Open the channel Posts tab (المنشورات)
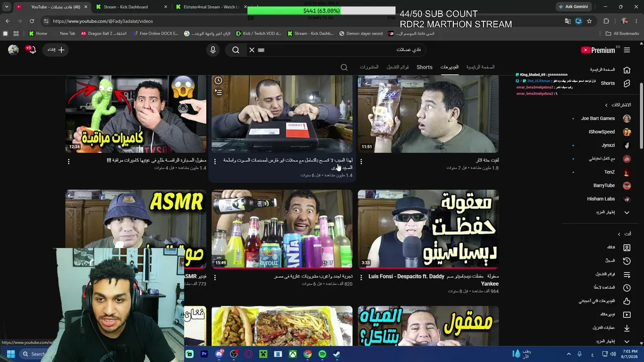 (x=369, y=67)
